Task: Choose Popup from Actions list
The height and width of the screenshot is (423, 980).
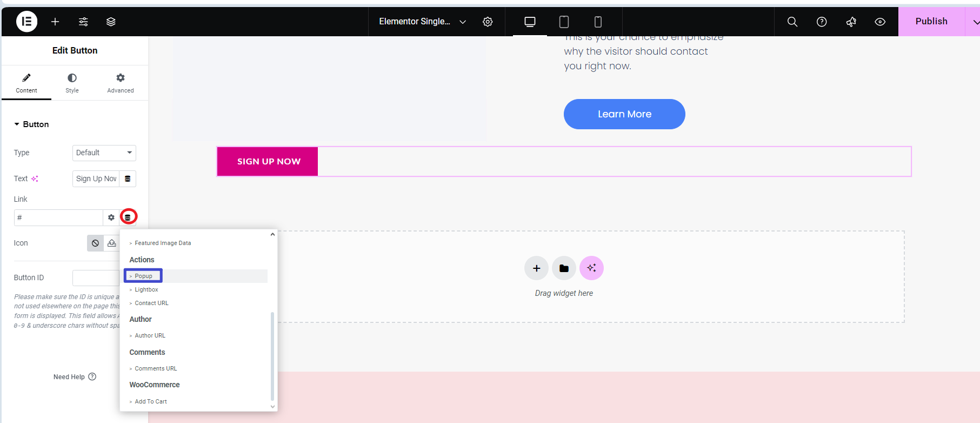Action: pyautogui.click(x=144, y=276)
